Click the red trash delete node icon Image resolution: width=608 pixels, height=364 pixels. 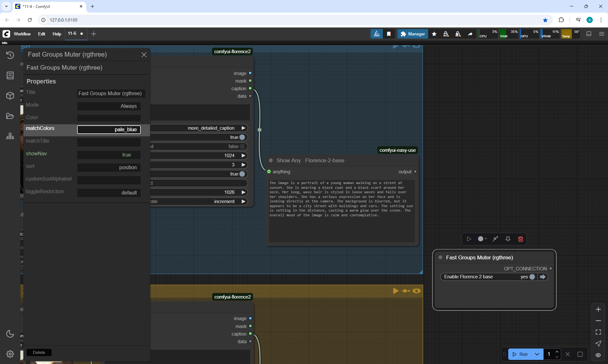coord(520,239)
